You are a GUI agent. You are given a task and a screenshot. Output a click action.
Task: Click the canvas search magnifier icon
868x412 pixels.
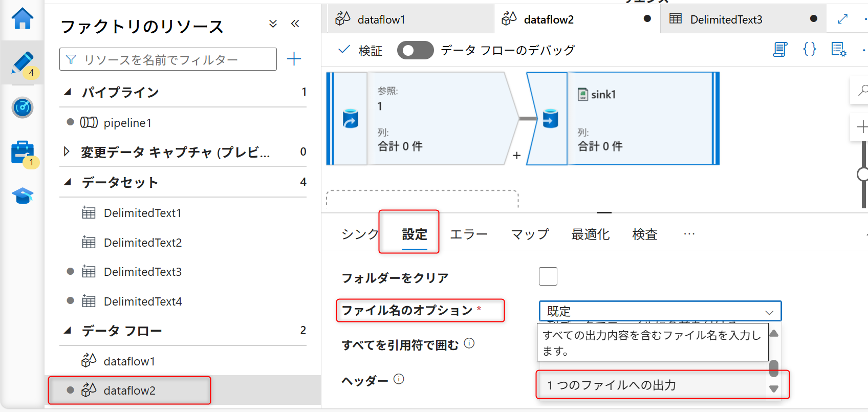point(862,91)
